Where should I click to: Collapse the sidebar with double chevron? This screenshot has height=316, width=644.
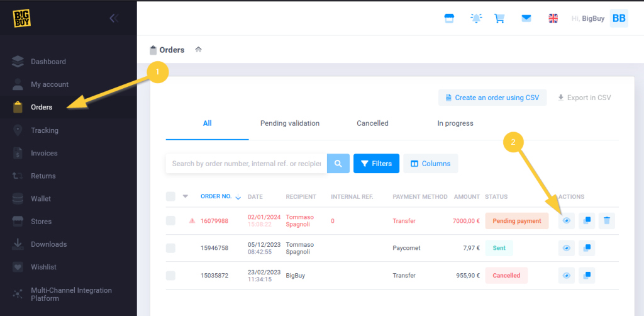pos(114,18)
